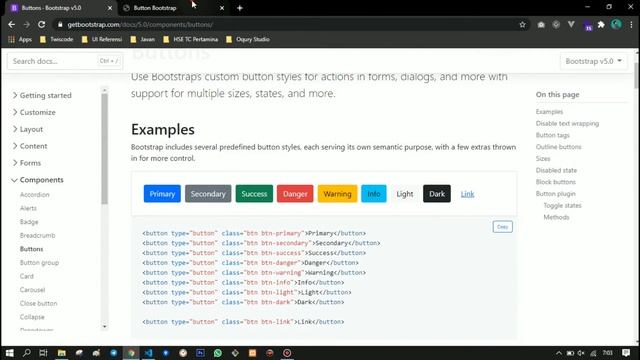Click the browser forward arrow
640x360 pixels.
click(27, 24)
